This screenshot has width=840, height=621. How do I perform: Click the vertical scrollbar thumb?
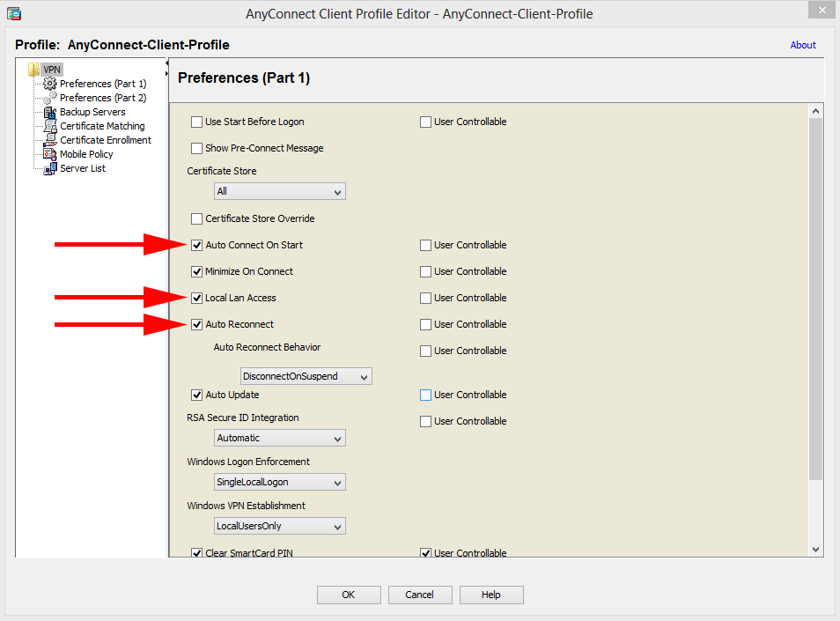pyautogui.click(x=815, y=299)
